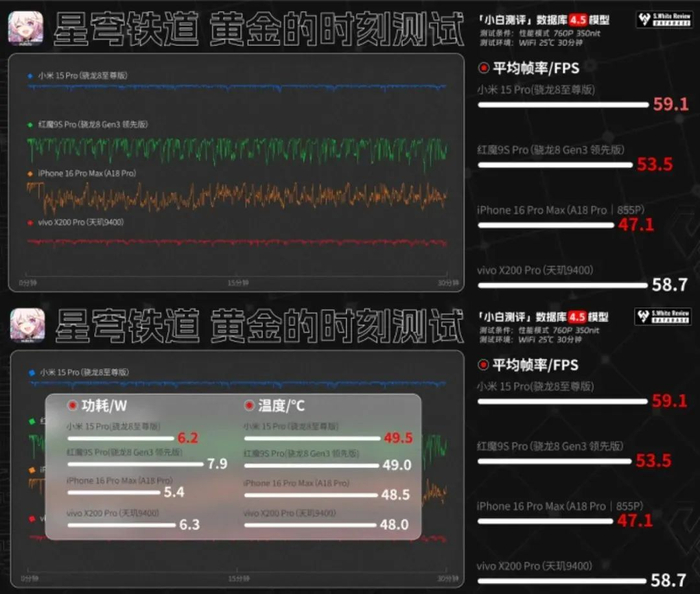Image resolution: width=700 pixels, height=594 pixels.
Task: Click the 53.5 FPS value in the second chart
Action: 653,460
